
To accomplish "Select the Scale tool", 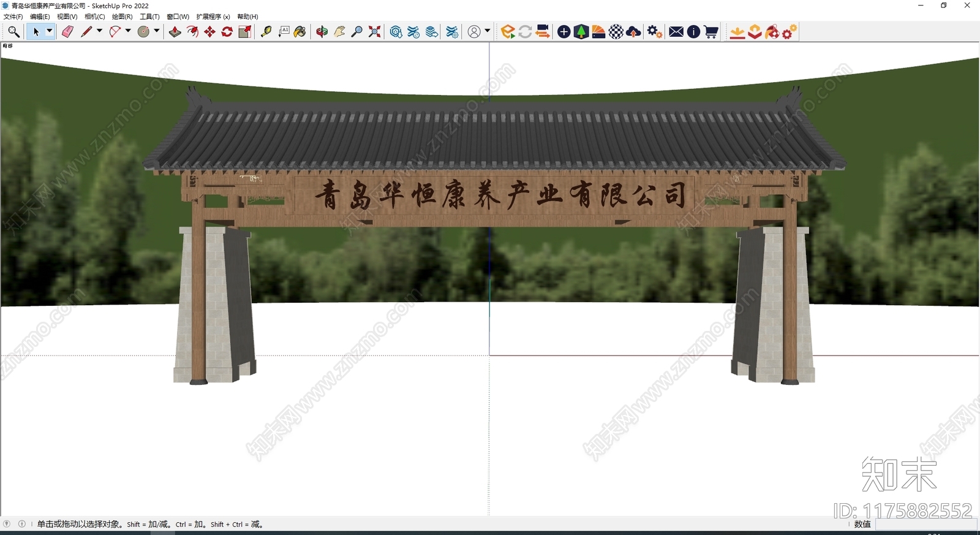I will (x=244, y=32).
